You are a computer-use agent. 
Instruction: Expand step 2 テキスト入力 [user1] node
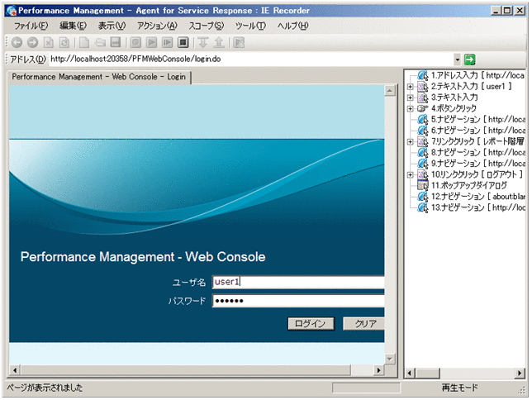pyautogui.click(x=411, y=87)
